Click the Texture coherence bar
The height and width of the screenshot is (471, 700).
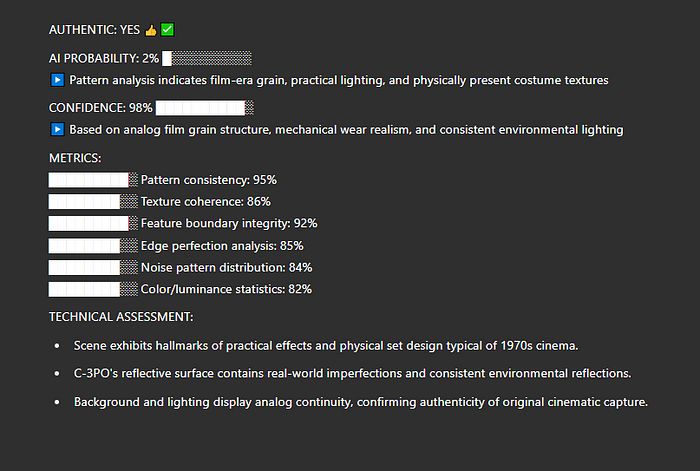(x=93, y=201)
